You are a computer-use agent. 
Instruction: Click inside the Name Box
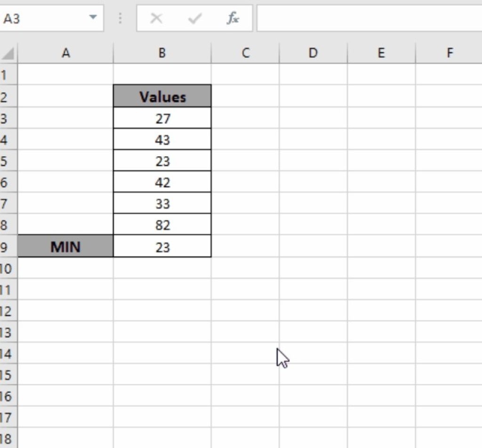pos(42,19)
